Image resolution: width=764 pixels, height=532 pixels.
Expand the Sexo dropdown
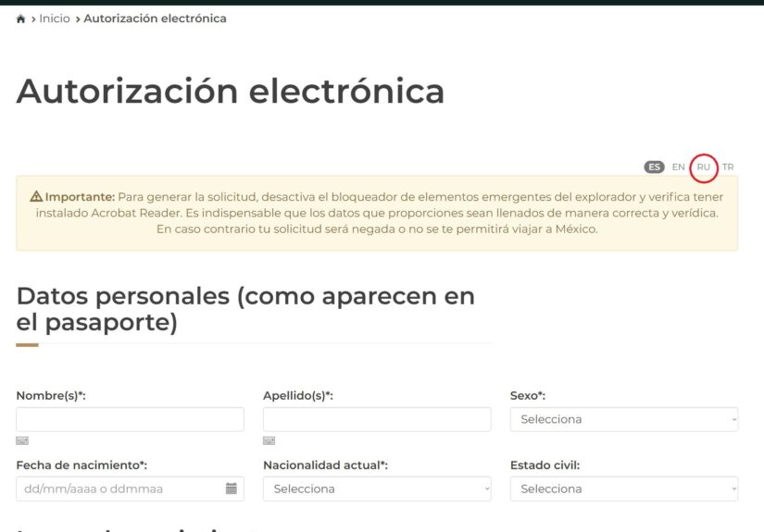pos(623,419)
